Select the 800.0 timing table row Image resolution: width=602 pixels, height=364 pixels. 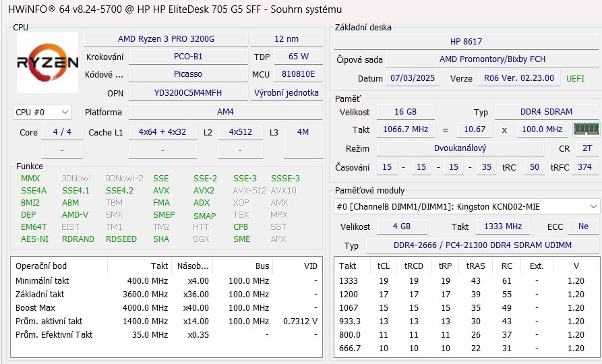pos(466,334)
